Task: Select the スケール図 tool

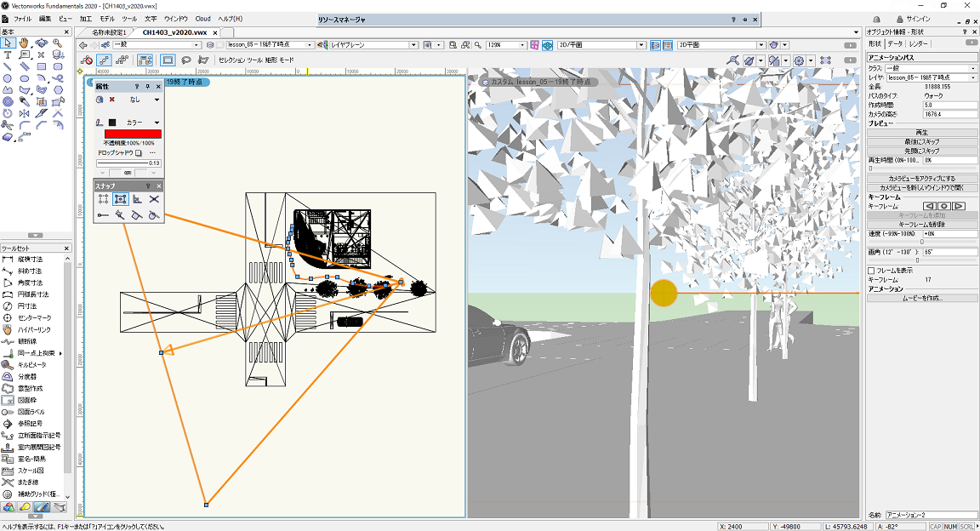Action: [32, 471]
